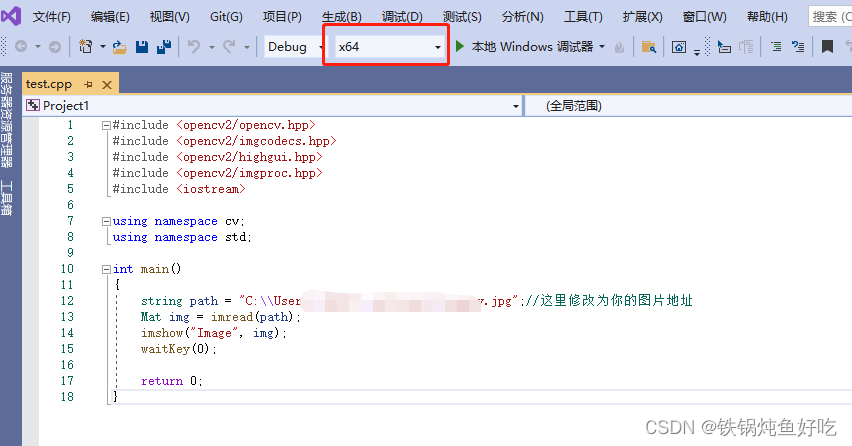Open the 视图(V) menu
Screen dimensions: 852x446
(x=170, y=17)
